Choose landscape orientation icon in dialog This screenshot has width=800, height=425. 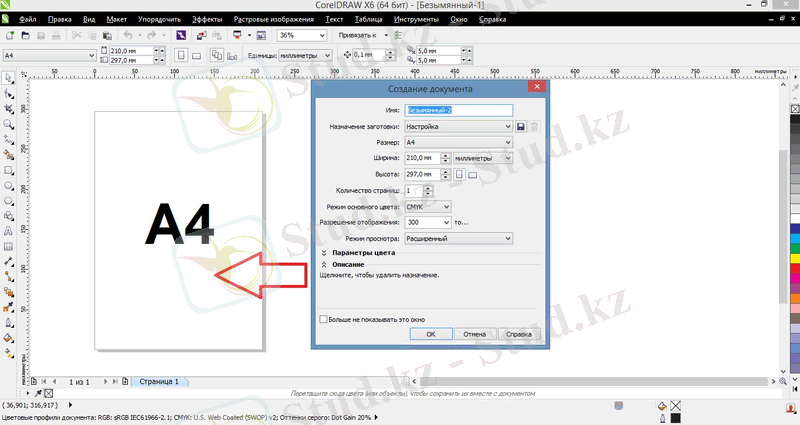(x=473, y=176)
